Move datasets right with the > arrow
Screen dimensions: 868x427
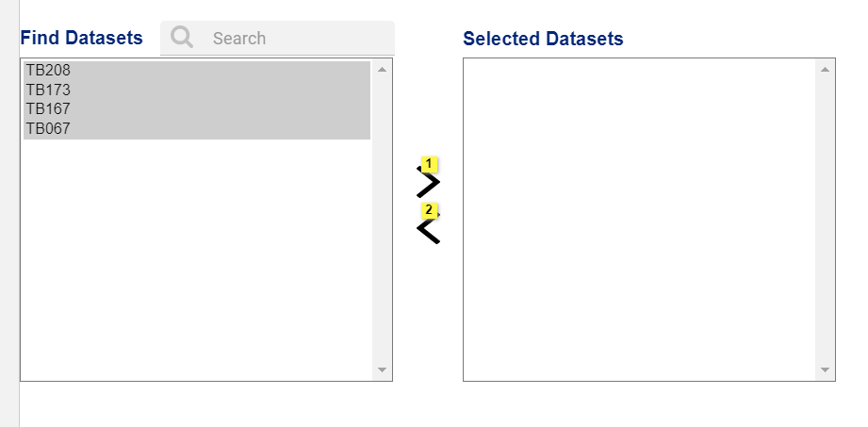(x=429, y=182)
